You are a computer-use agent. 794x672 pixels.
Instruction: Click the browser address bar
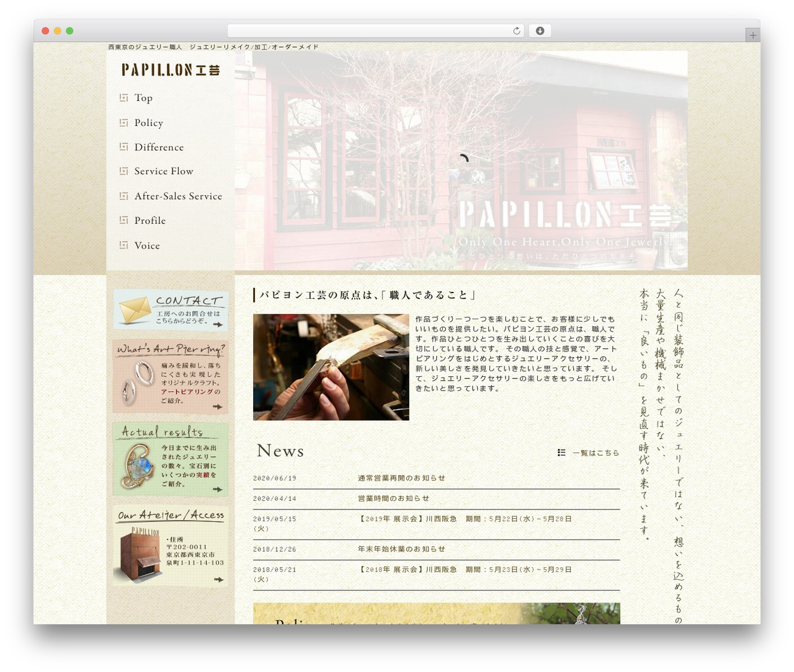point(375,31)
